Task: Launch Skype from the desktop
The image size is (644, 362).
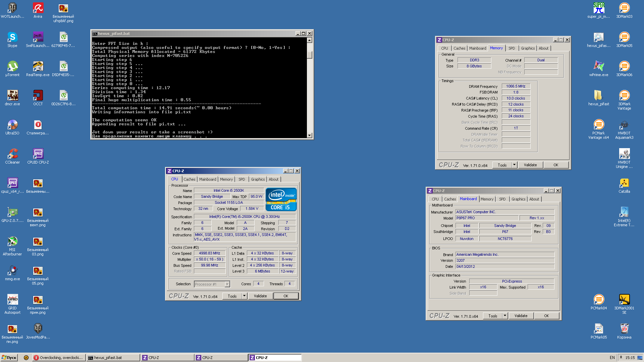Action: (12, 40)
